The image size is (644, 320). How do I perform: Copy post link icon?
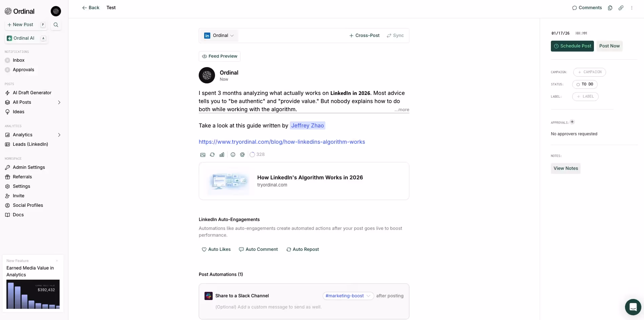[621, 8]
